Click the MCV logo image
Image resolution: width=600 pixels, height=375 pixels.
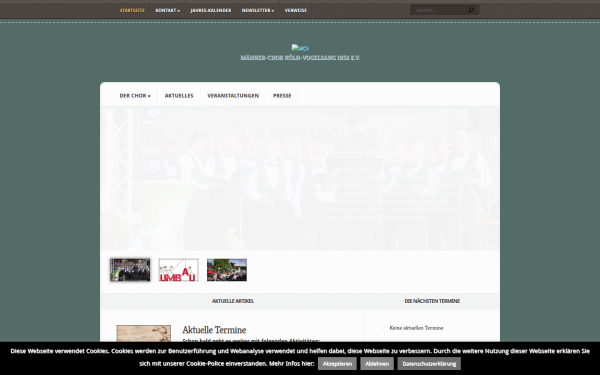[x=300, y=48]
